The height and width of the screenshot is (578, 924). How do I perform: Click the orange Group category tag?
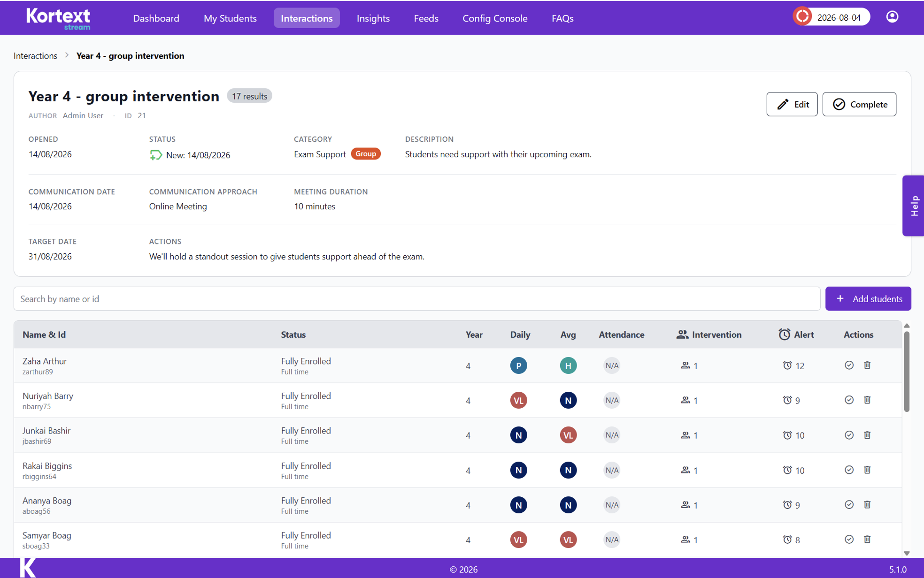tap(365, 154)
